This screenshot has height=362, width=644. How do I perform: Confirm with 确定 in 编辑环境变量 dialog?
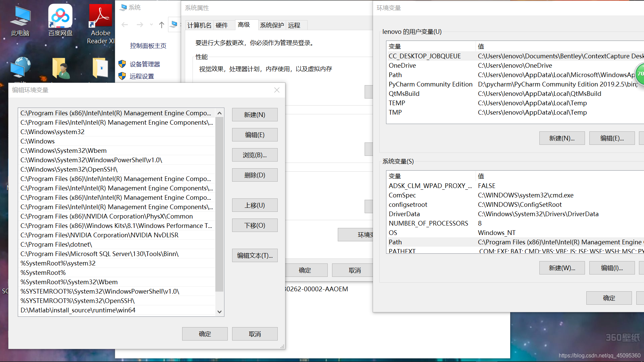click(205, 334)
